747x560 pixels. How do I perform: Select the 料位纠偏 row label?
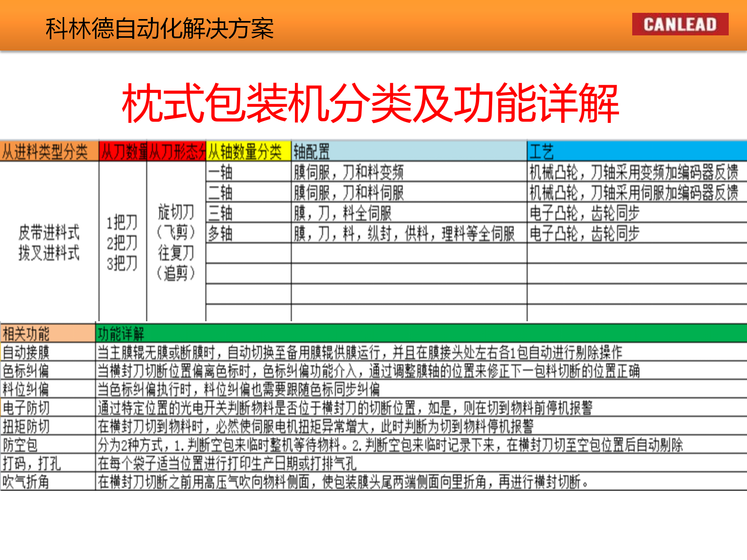(47, 389)
